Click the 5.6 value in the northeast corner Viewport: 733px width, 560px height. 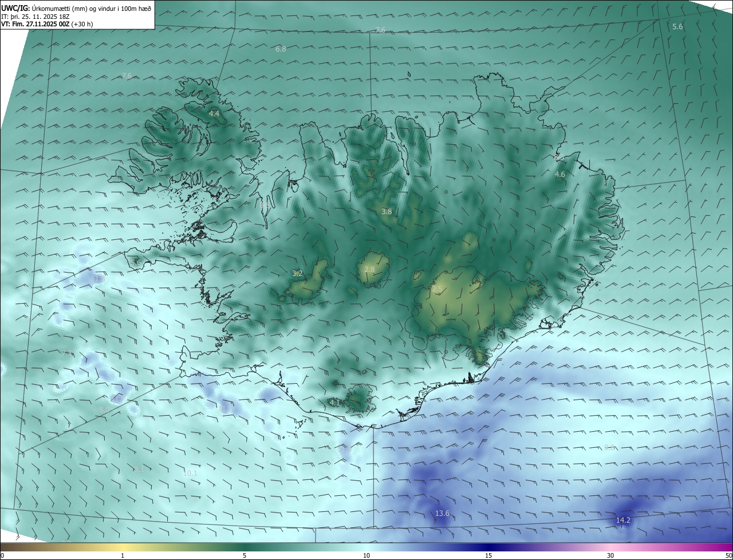tap(677, 27)
